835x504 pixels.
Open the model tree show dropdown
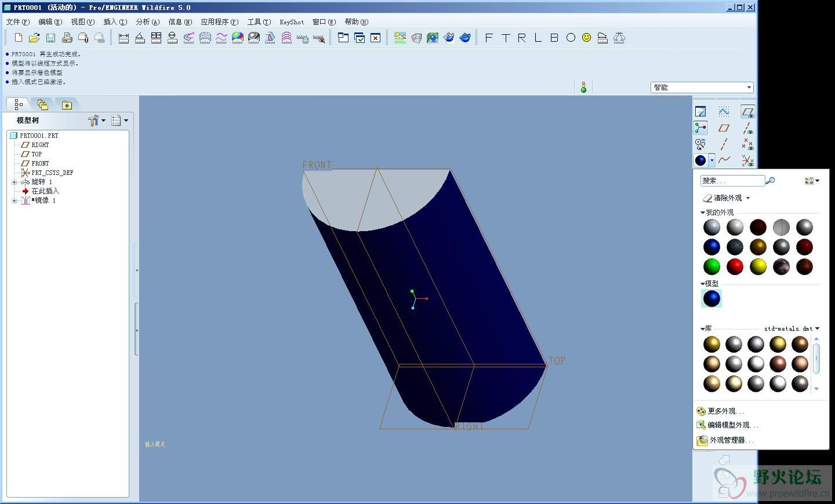tap(119, 120)
